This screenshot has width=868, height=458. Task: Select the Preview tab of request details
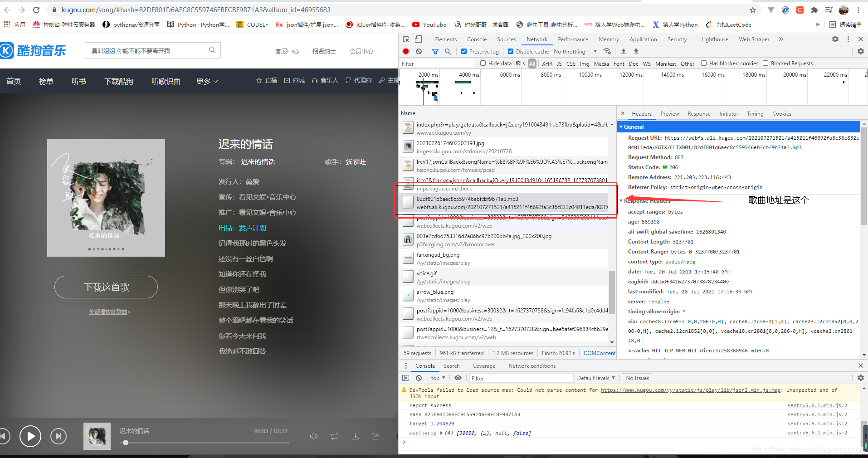pos(670,114)
